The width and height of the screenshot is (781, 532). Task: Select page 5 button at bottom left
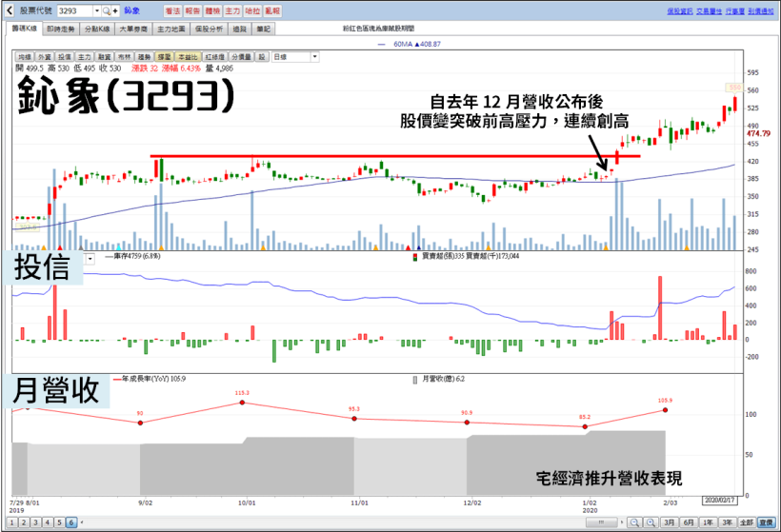(x=59, y=522)
